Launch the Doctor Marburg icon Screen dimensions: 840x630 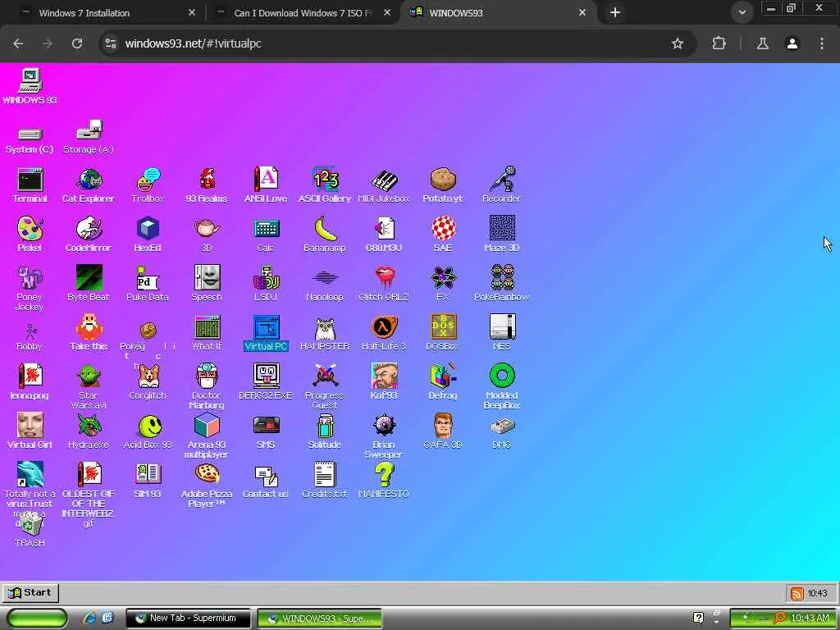click(x=207, y=387)
